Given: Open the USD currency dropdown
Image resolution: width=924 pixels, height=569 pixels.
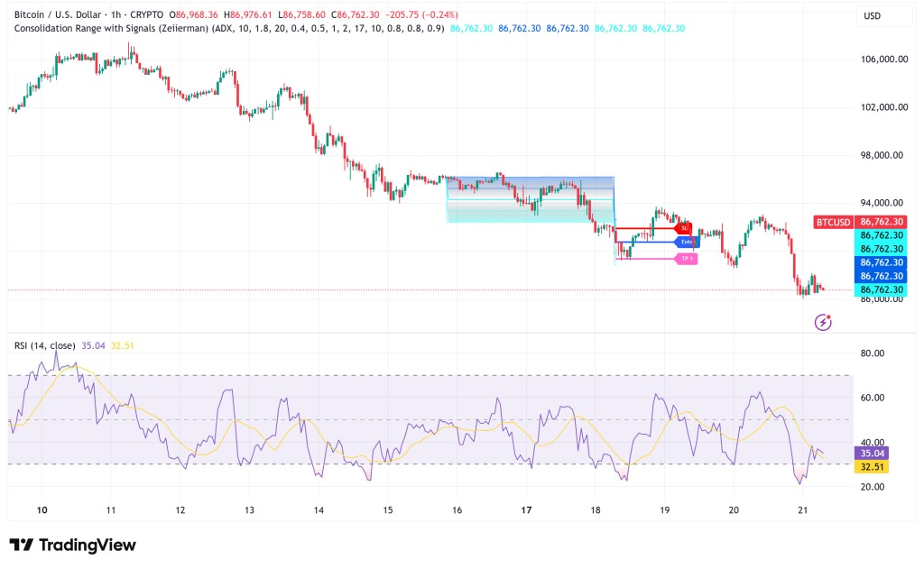Looking at the screenshot, I should coord(873,16).
